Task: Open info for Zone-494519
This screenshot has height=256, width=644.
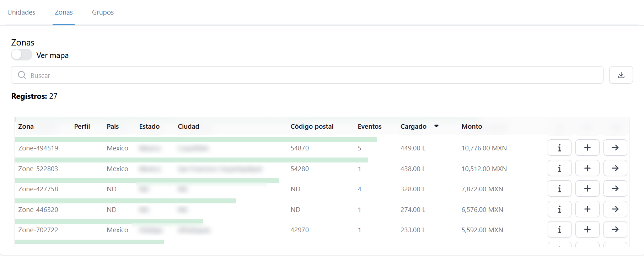Action: (559, 148)
